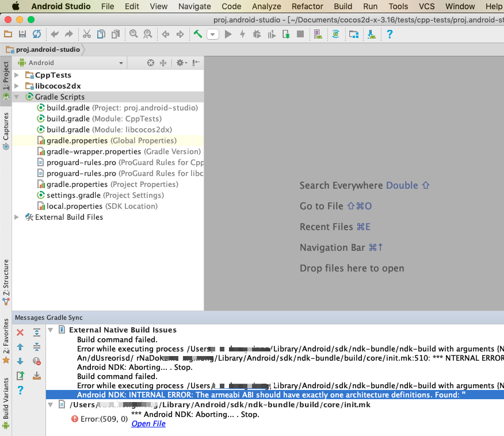The width and height of the screenshot is (504, 436).
Task: Click the blue Help question mark in toolbar
Action: click(x=390, y=34)
